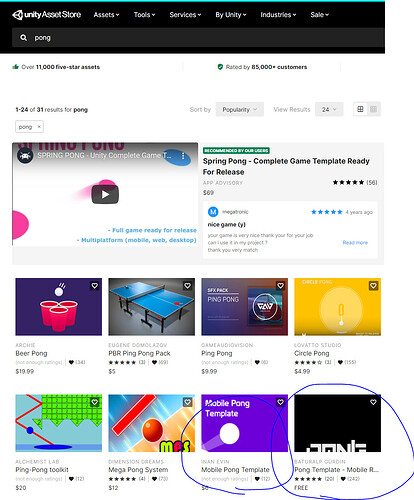Image resolution: width=414 pixels, height=500 pixels.
Task: Expand the View Results 24 dropdown
Action: click(x=329, y=109)
